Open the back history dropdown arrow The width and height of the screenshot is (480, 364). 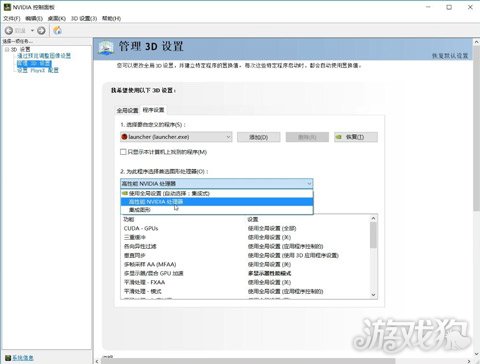coord(32,31)
